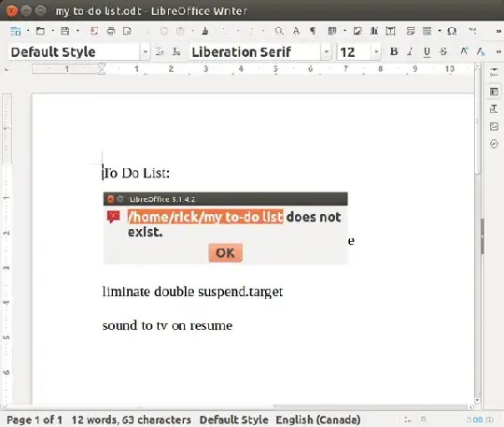
Task: Open the sidebar Navigator compass icon
Action: pyautogui.click(x=494, y=144)
